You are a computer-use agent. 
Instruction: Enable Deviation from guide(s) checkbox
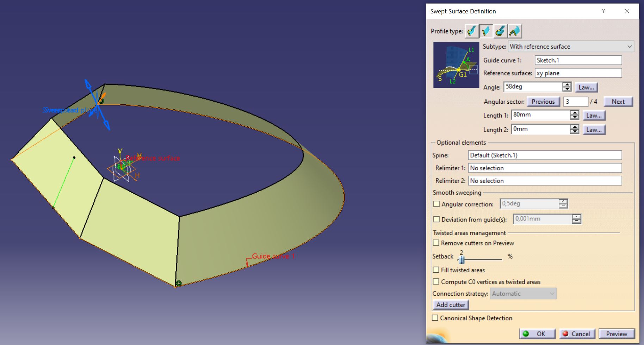tap(436, 219)
